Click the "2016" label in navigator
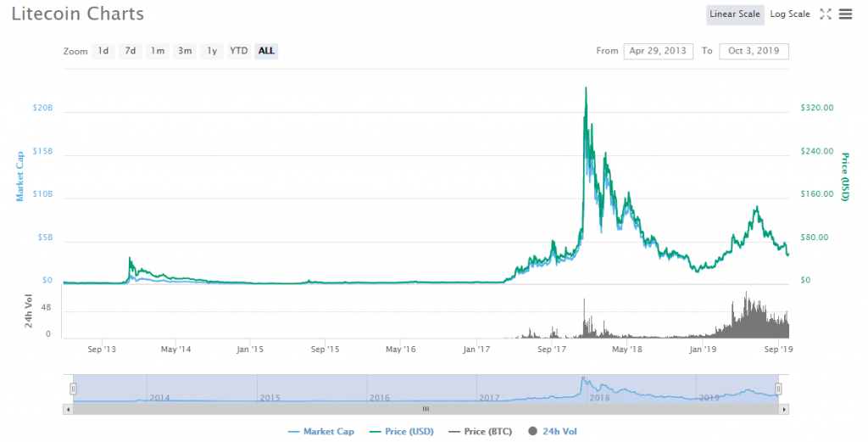 point(379,398)
